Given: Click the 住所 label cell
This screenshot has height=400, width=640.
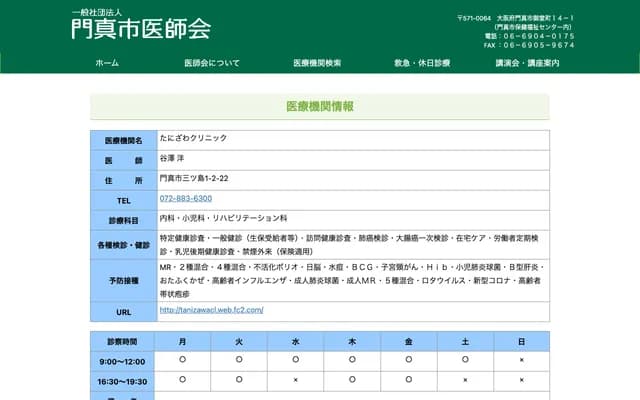Looking at the screenshot, I should coord(124,180).
